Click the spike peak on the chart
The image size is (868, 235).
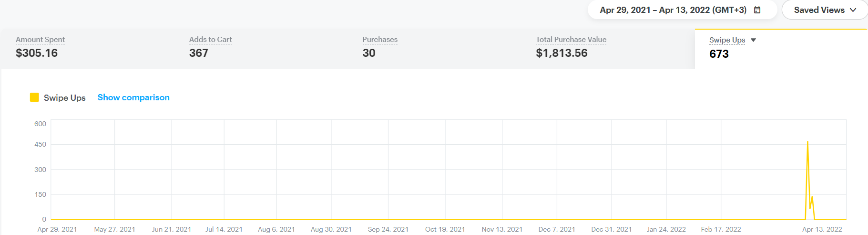(x=807, y=142)
